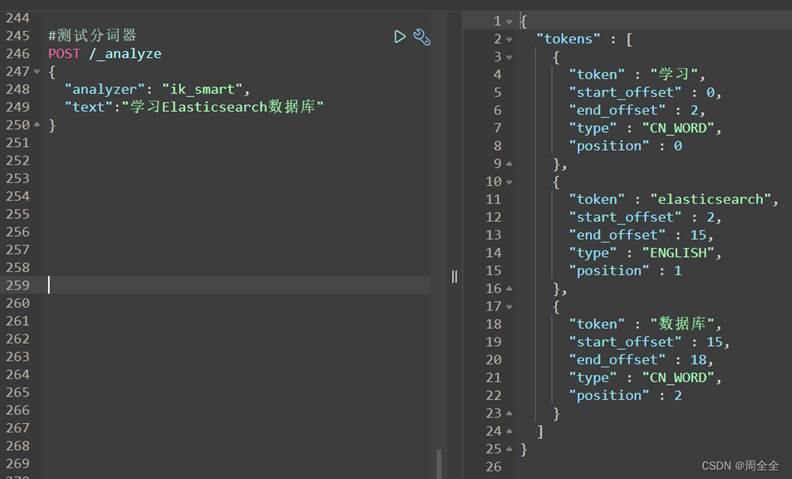Click fold end marker on line 250
Image resolution: width=792 pixels, height=479 pixels.
[37, 124]
